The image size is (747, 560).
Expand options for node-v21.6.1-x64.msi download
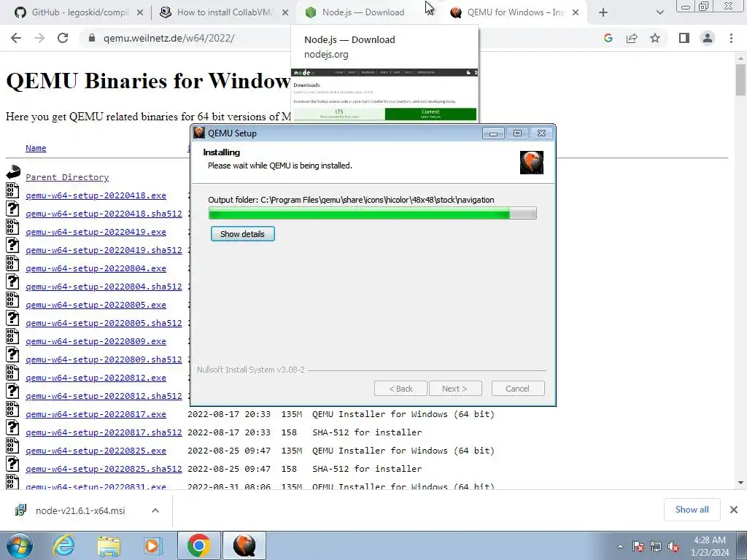[155, 510]
